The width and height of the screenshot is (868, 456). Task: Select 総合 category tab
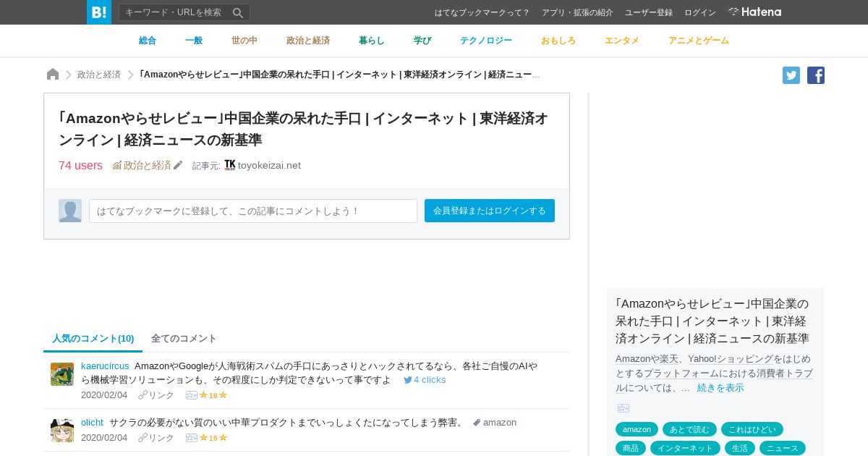(148, 41)
